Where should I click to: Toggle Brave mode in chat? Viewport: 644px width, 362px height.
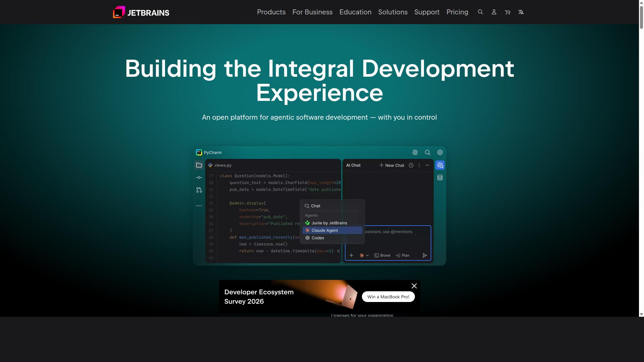pyautogui.click(x=382, y=255)
